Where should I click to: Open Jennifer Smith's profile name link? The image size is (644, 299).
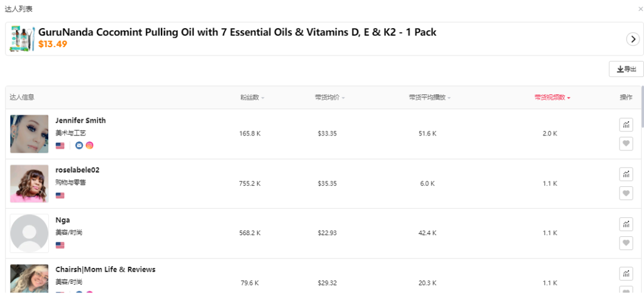coord(80,121)
